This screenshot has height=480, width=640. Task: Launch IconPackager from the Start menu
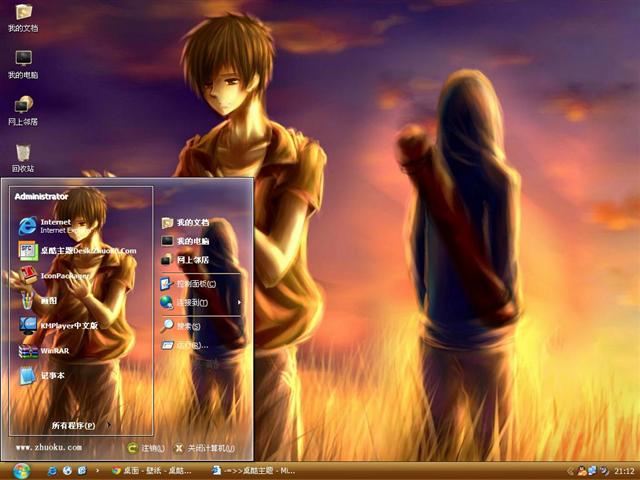click(x=54, y=276)
